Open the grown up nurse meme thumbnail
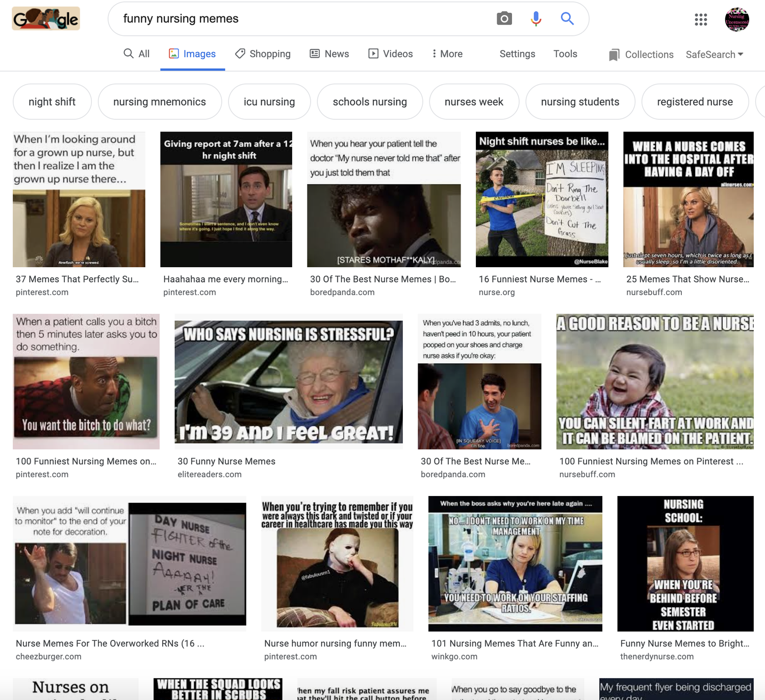The width and height of the screenshot is (765, 700). pyautogui.click(x=79, y=199)
